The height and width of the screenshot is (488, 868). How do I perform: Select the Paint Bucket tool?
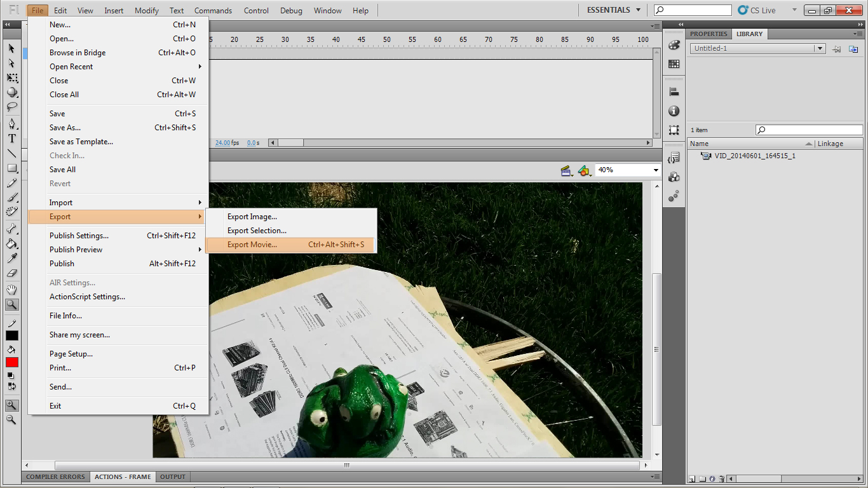tap(11, 244)
